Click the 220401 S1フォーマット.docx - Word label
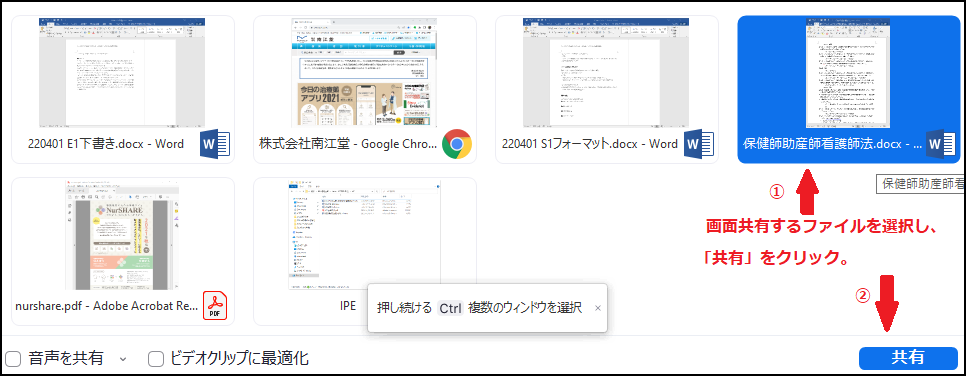966x376 pixels. (590, 144)
